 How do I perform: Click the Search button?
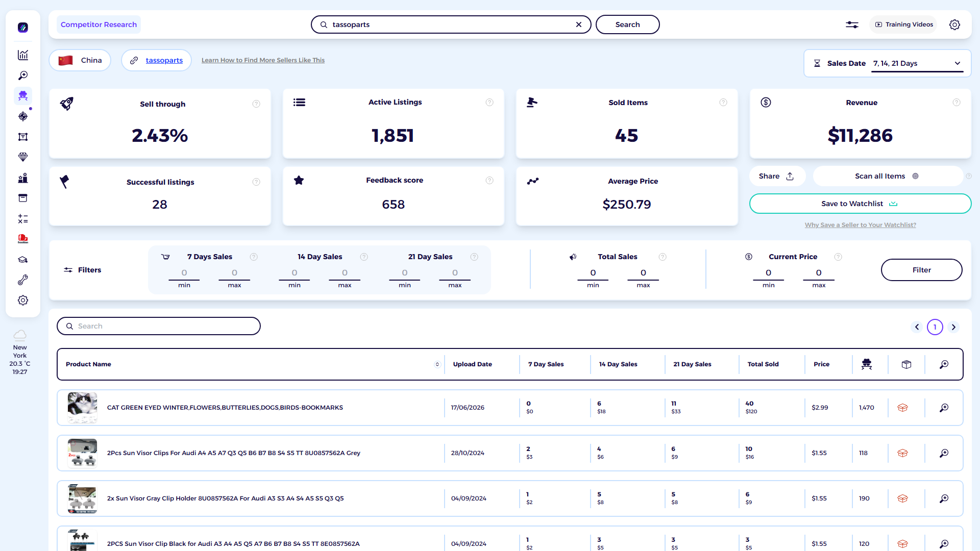pyautogui.click(x=627, y=24)
